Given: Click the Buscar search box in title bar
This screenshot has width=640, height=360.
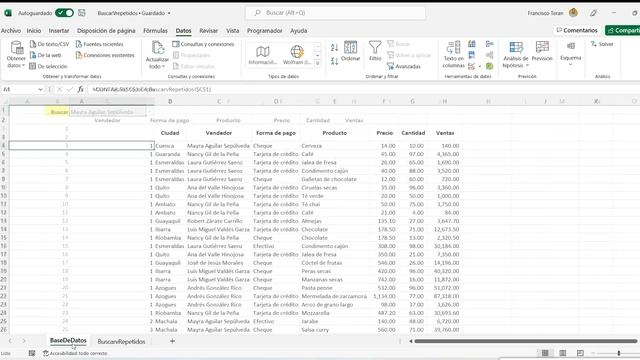Looking at the screenshot, I should (336, 13).
